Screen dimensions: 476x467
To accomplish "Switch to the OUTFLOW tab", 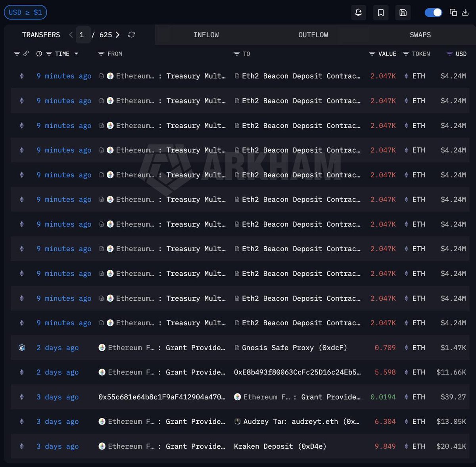I will click(313, 35).
